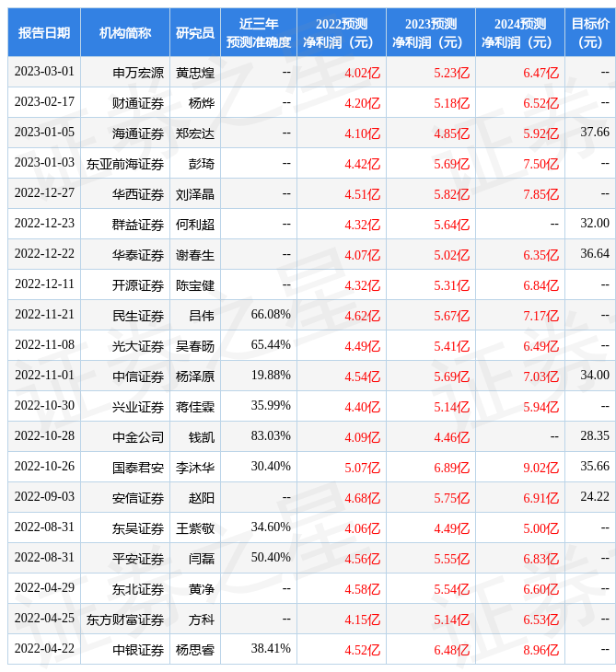Click researcher name 方科
Image resolution: width=616 pixels, height=672 pixels.
pos(202,620)
